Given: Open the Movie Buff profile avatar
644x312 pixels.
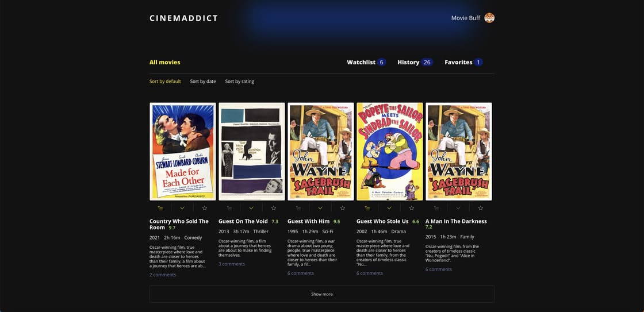Looking at the screenshot, I should point(489,18).
